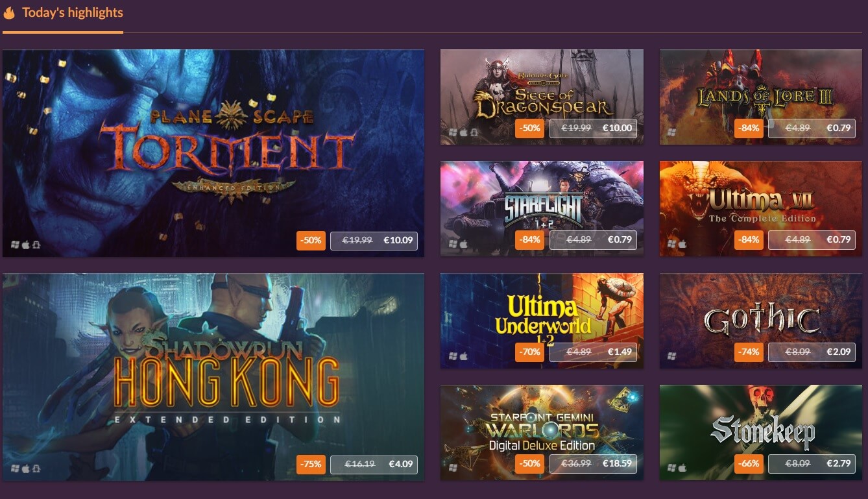Open the Lands of Lore III game tile
This screenshot has height=499, width=868.
point(761,97)
